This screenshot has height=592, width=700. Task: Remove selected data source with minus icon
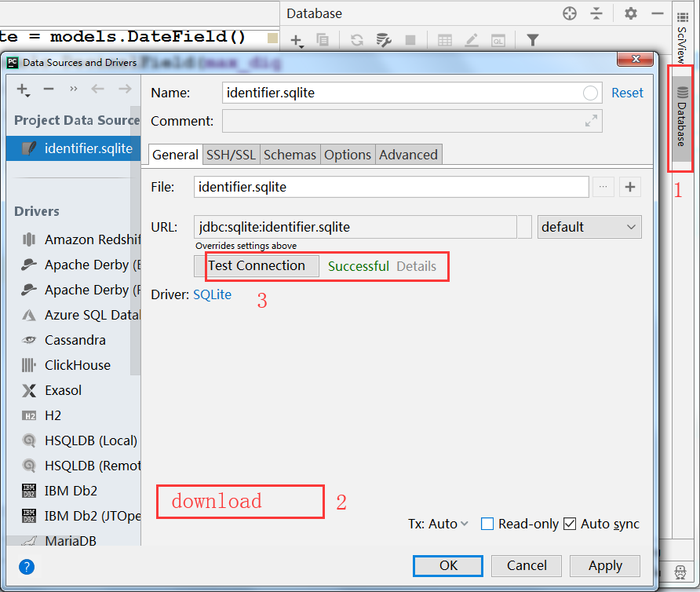coord(49,89)
